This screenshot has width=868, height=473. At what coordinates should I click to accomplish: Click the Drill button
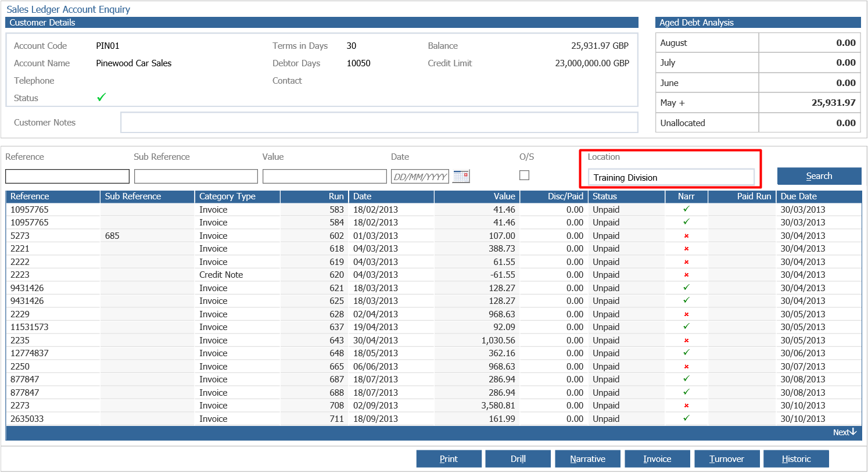click(x=518, y=459)
